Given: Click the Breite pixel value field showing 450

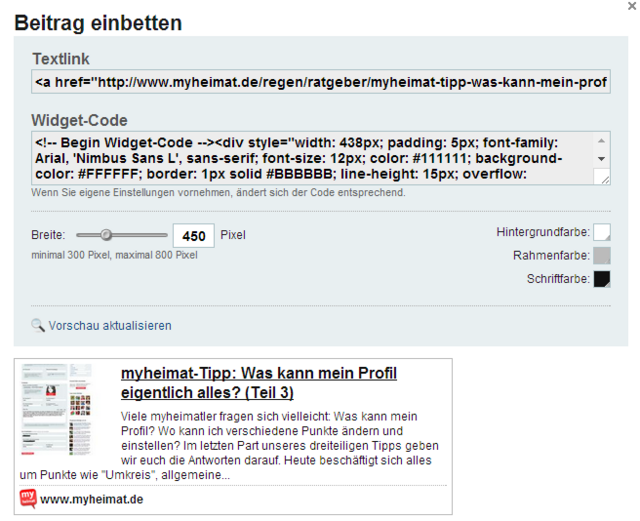Looking at the screenshot, I should (193, 236).
